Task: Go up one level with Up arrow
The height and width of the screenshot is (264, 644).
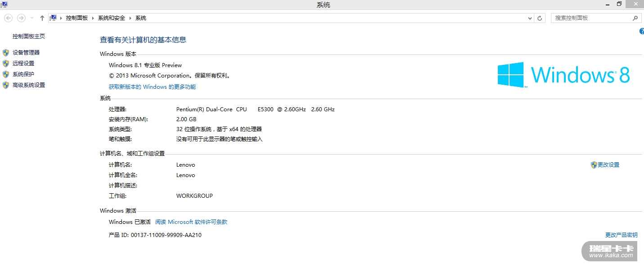Action: click(42, 18)
